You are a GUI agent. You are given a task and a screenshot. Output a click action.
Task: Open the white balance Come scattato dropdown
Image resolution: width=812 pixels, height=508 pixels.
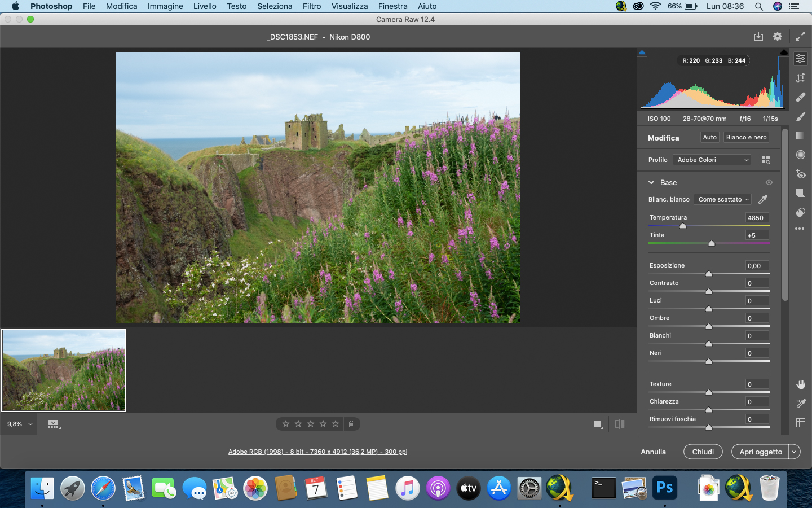click(x=723, y=199)
